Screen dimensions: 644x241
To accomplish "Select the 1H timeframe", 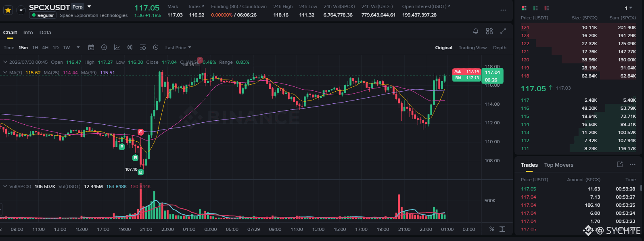I will coord(35,48).
